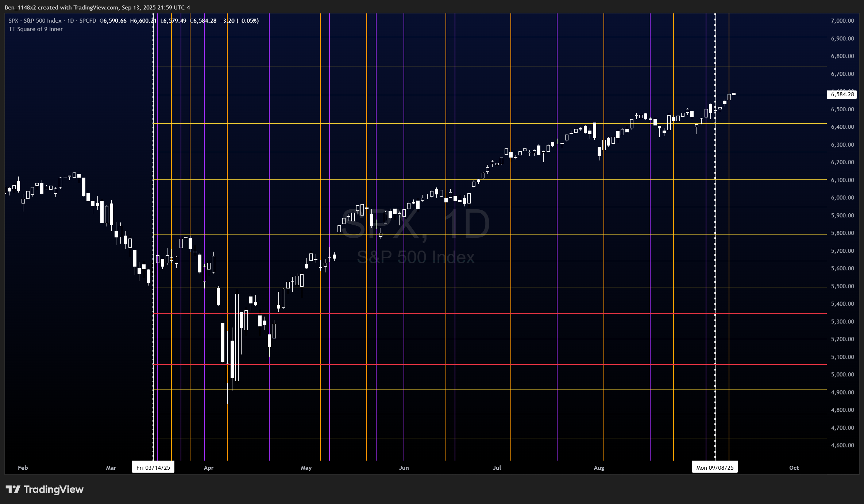Viewport: 864px width, 504px height.
Task: Click the Mon 09/08/25 date label
Action: coord(715,468)
